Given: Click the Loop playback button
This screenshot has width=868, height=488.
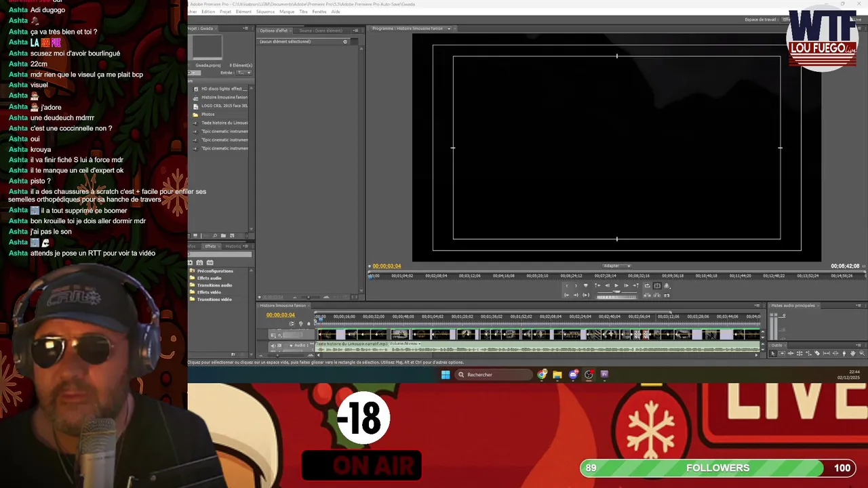Looking at the screenshot, I should pyautogui.click(x=648, y=285).
